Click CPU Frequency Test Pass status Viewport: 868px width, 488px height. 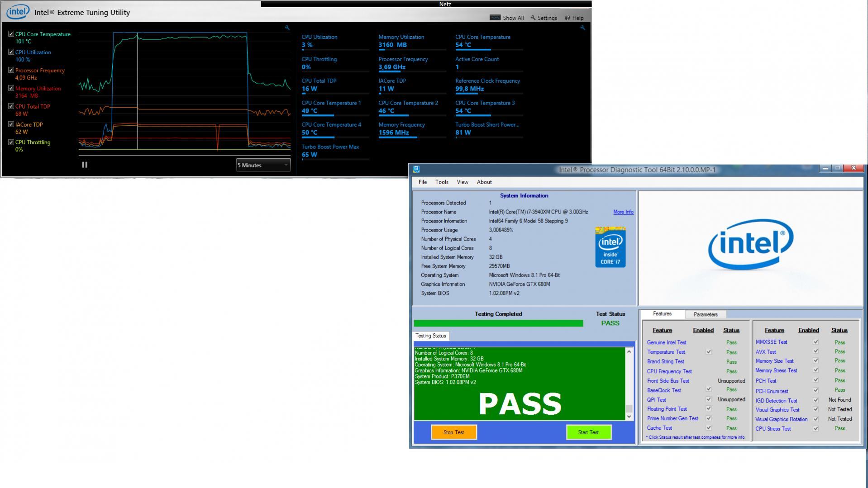pyautogui.click(x=731, y=372)
